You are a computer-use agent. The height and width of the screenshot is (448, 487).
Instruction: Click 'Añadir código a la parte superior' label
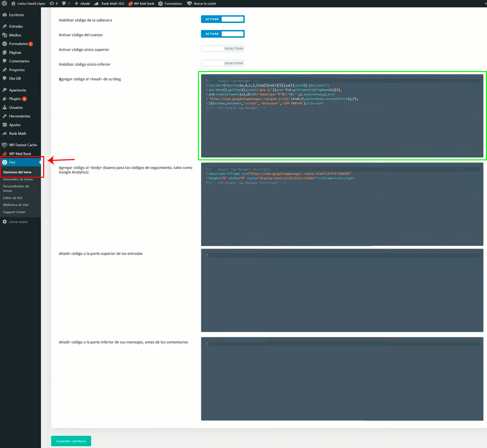coord(101,254)
